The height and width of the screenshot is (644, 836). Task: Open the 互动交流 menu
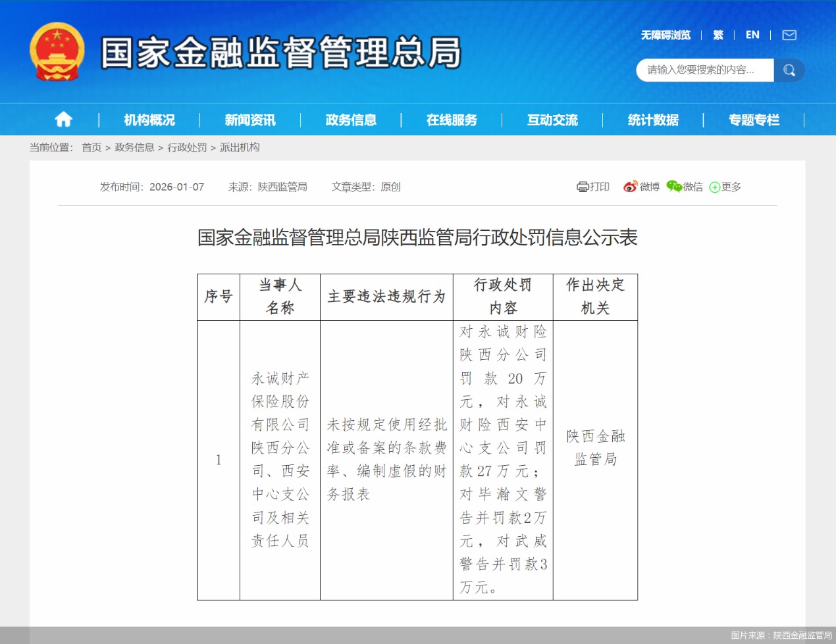click(552, 119)
